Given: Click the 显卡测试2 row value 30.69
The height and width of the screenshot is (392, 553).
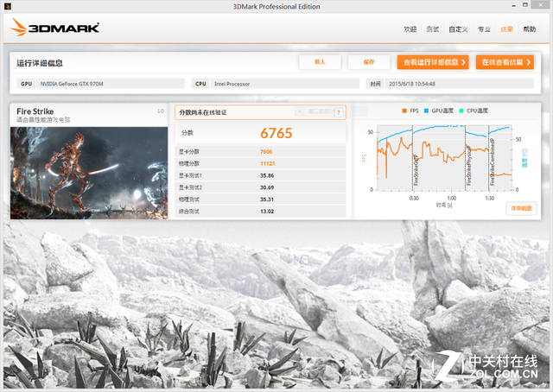Looking at the screenshot, I should coord(267,187).
